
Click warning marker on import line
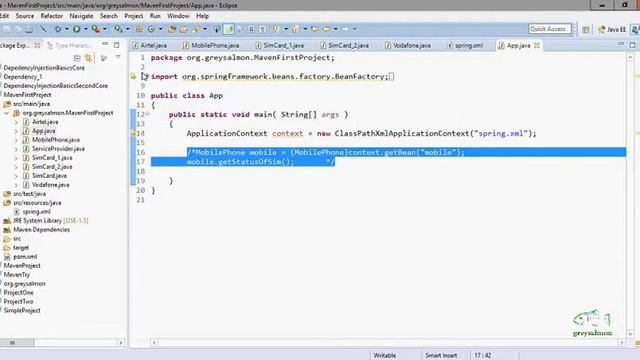click(133, 76)
